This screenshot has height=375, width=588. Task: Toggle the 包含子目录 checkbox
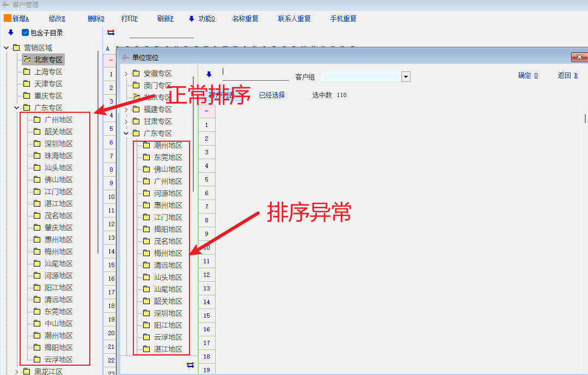[25, 33]
